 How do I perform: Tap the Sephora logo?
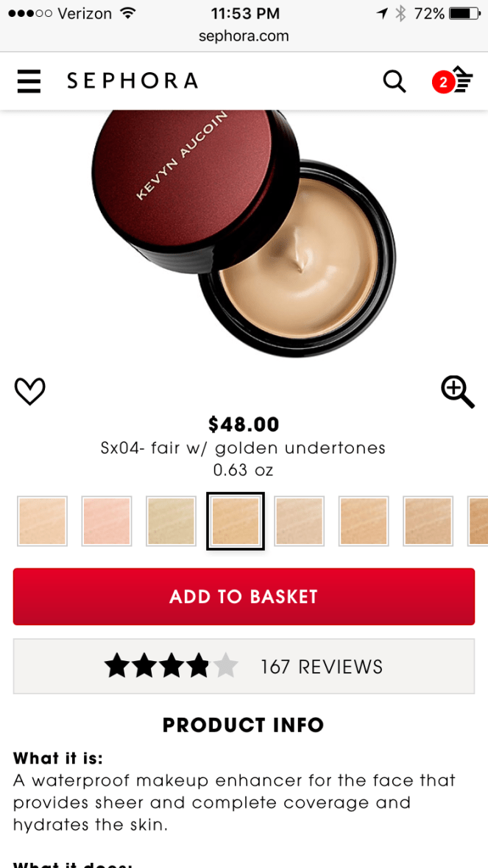[x=132, y=81]
